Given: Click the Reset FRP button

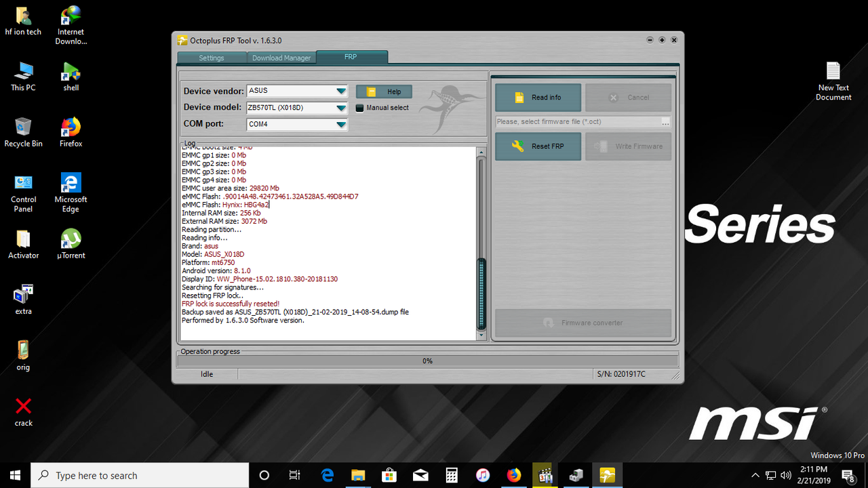Looking at the screenshot, I should pyautogui.click(x=538, y=146).
